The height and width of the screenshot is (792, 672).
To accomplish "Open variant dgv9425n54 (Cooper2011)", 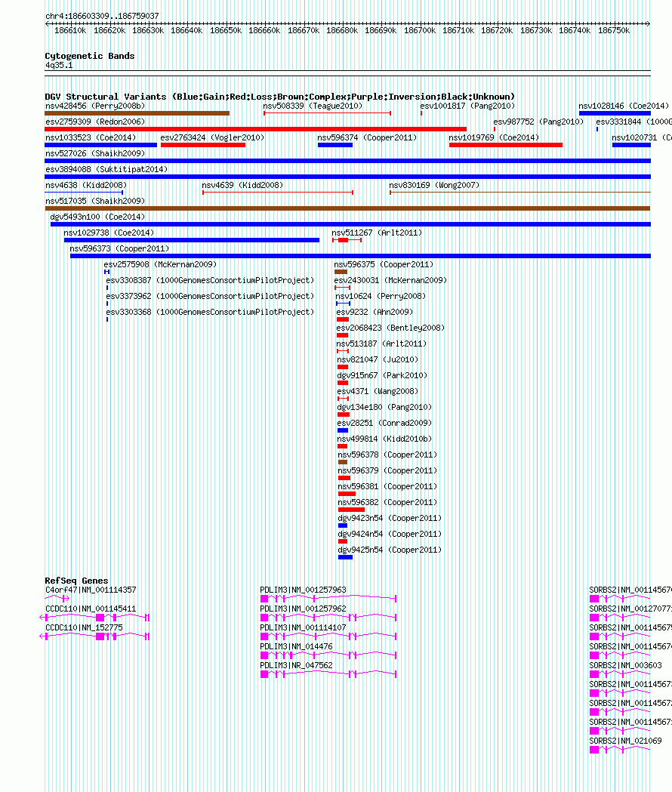I will tap(390, 550).
